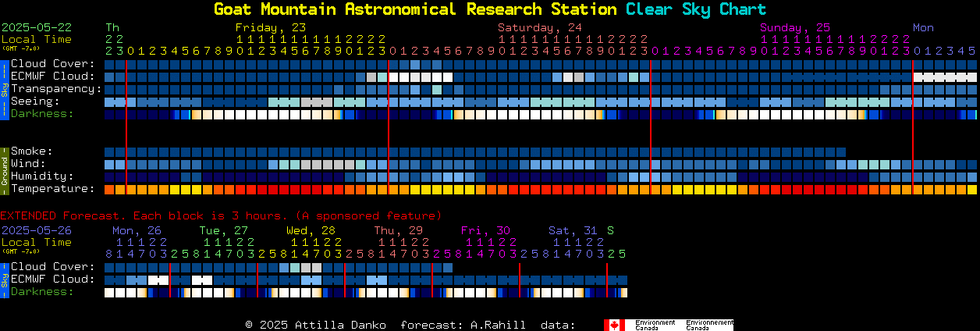Click the blue Sky side tab in extended forecast
Viewport: 980px width, 331px height.
(4, 279)
